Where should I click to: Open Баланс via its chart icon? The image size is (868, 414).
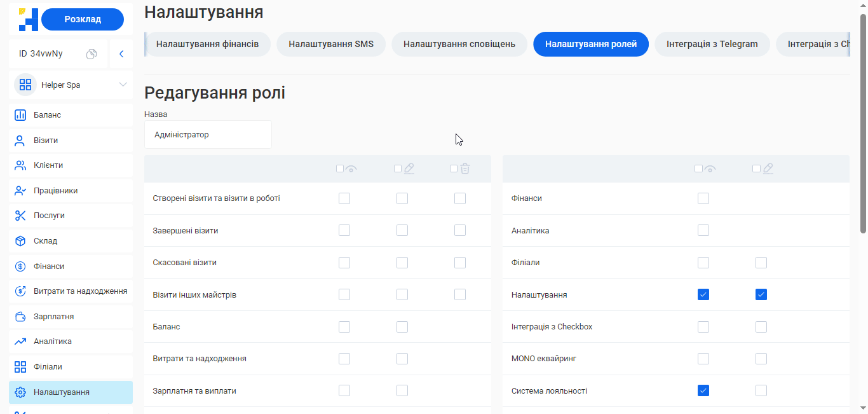tap(20, 115)
